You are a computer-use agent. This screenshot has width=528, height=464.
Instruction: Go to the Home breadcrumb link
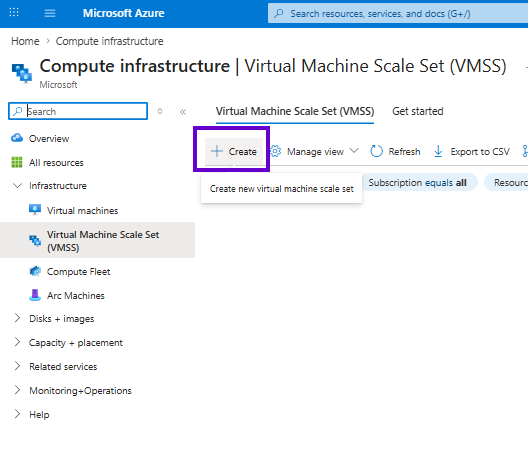click(25, 41)
